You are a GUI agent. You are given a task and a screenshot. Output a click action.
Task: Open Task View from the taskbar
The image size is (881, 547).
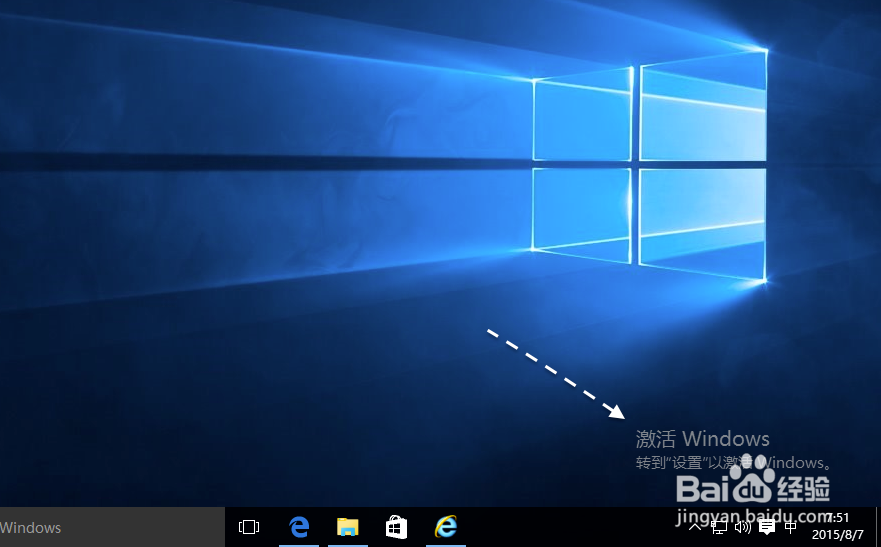[249, 527]
